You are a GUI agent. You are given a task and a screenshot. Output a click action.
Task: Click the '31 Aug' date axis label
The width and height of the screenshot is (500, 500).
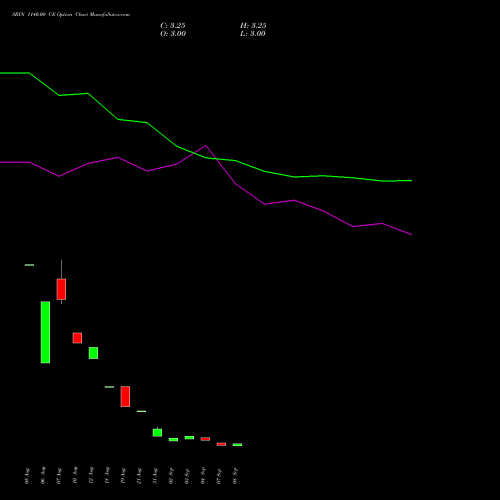(155, 476)
